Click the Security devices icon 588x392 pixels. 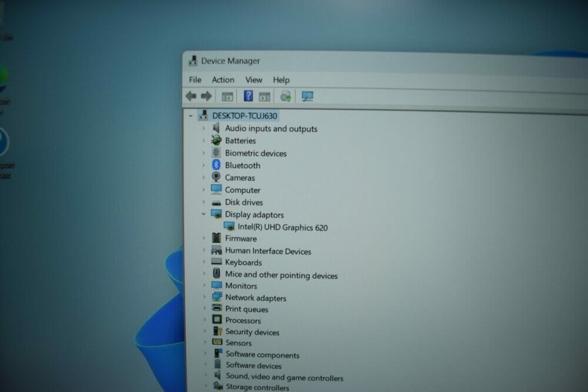[x=218, y=331]
